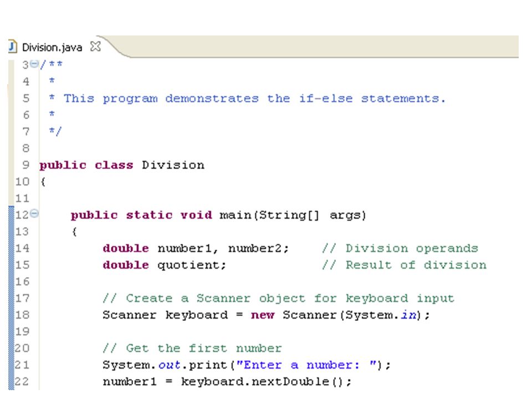Click variable 'number2' on line 14
532x399 pixels.
pos(255,248)
